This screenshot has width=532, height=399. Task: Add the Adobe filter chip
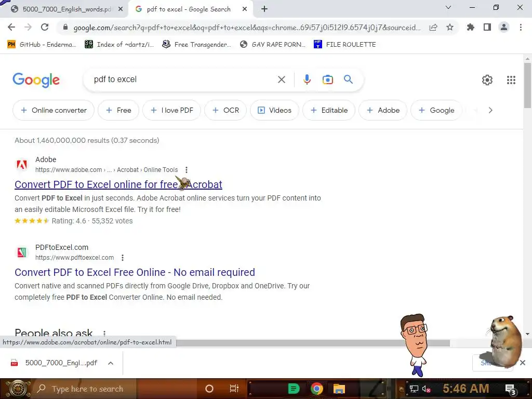tap(383, 110)
